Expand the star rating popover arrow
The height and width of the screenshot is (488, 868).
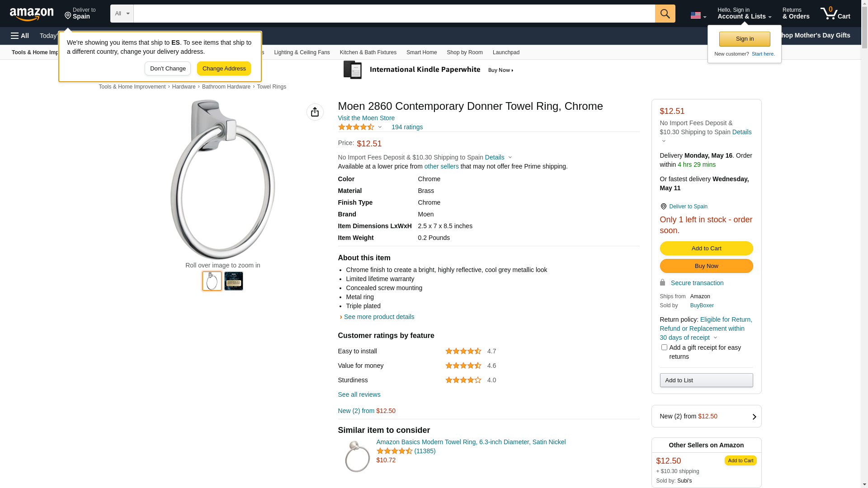click(380, 127)
